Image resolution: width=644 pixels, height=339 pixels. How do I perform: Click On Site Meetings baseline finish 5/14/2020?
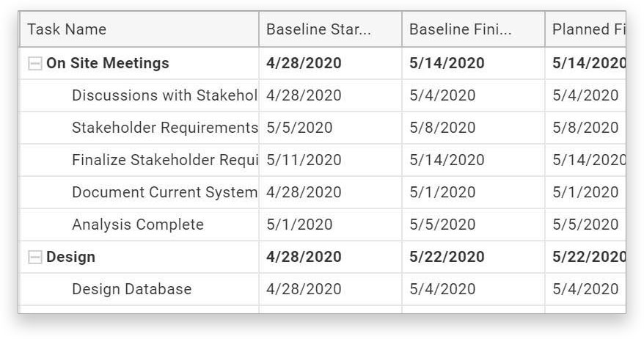[x=447, y=63]
